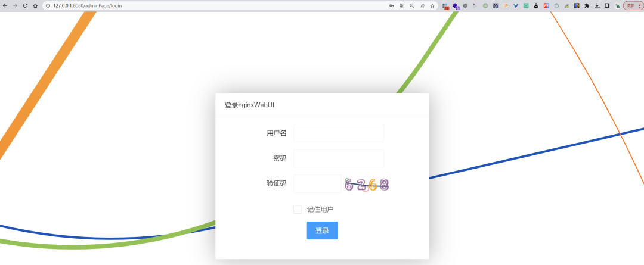Open the blue V-shaped Vue devtools extension
Viewport: 644px width, 265px height.
pos(516,6)
